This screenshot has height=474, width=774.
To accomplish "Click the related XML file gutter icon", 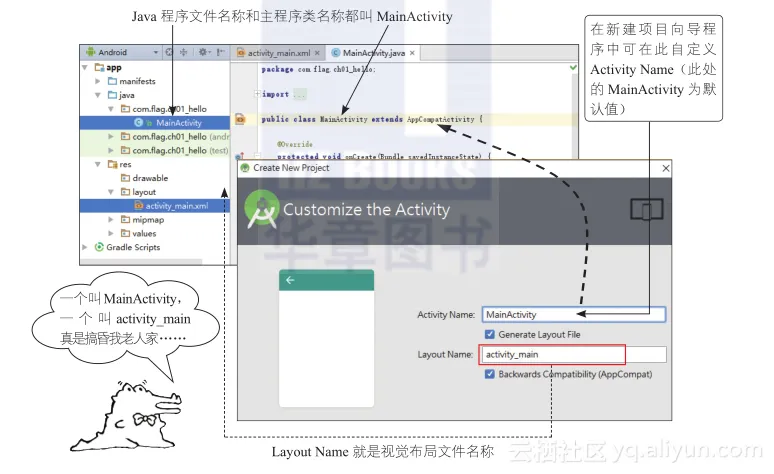I will (x=240, y=118).
